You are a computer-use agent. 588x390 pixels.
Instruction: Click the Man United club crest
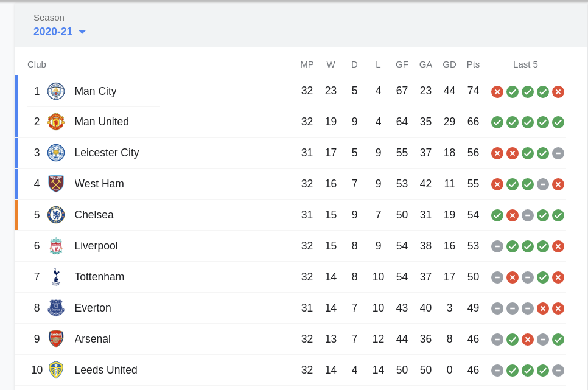pos(56,122)
